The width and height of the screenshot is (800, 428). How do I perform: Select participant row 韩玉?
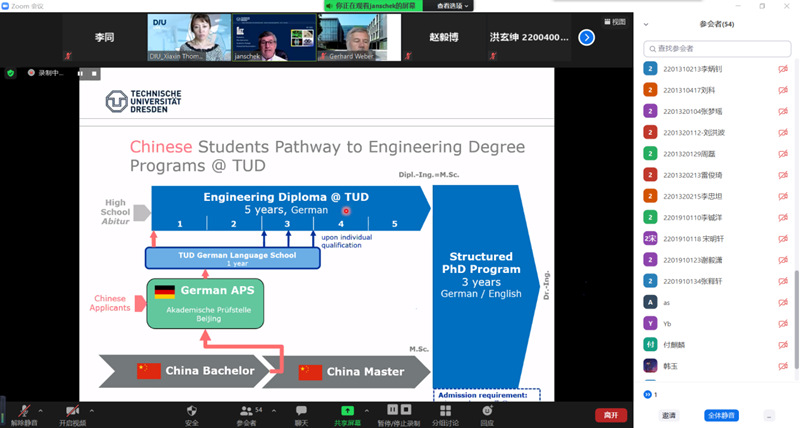716,366
